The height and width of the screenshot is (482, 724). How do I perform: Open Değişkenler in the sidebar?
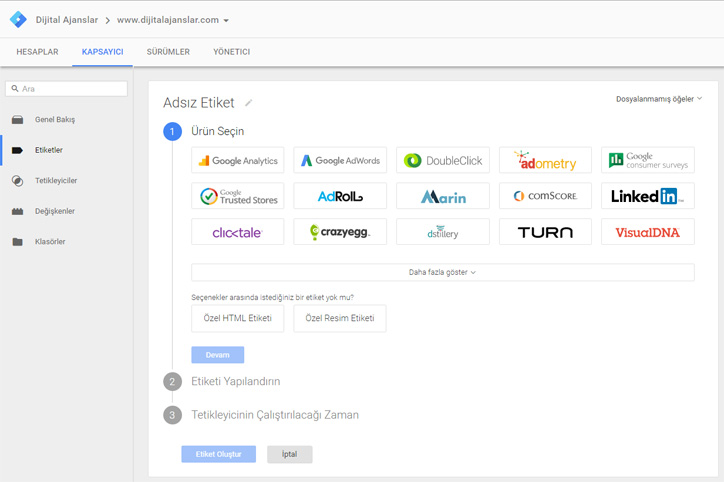tap(55, 211)
